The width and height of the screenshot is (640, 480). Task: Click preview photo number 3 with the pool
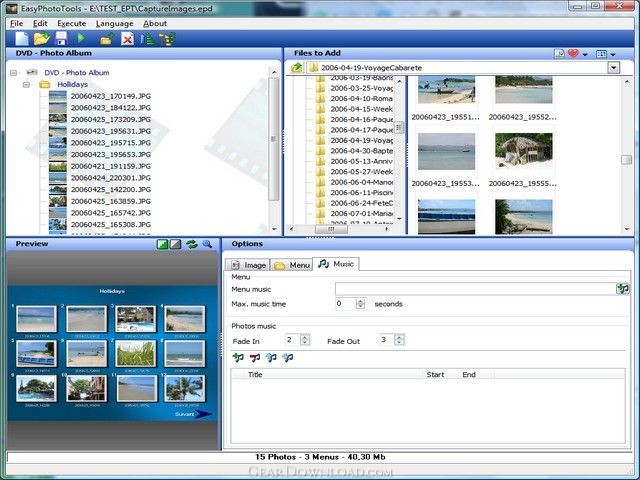pyautogui.click(x=135, y=319)
